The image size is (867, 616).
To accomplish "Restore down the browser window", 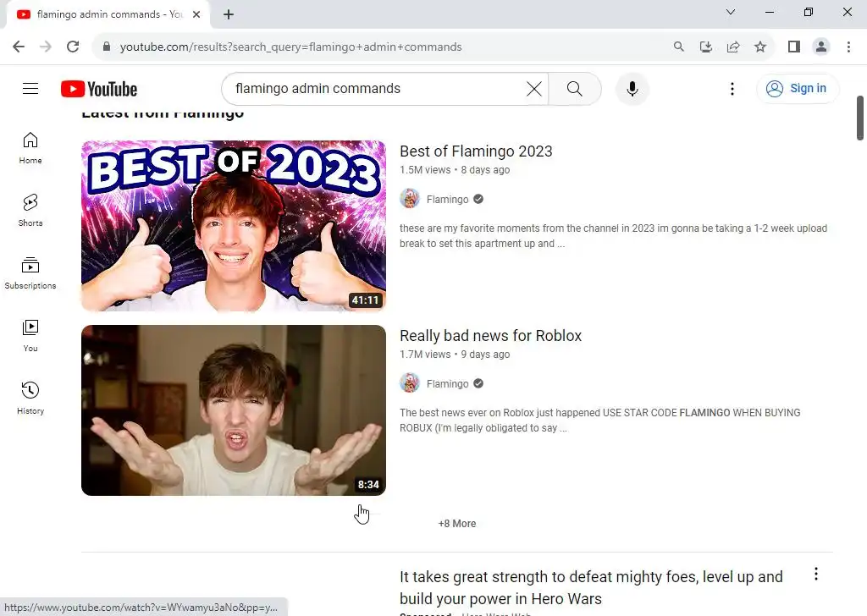I will pos(809,12).
